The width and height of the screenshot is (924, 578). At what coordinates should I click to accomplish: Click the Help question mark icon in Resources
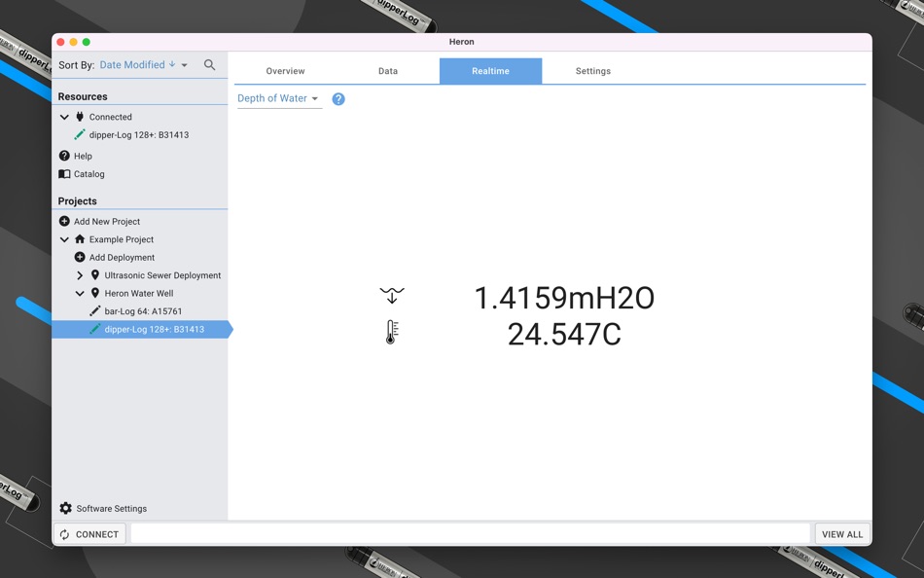click(64, 156)
